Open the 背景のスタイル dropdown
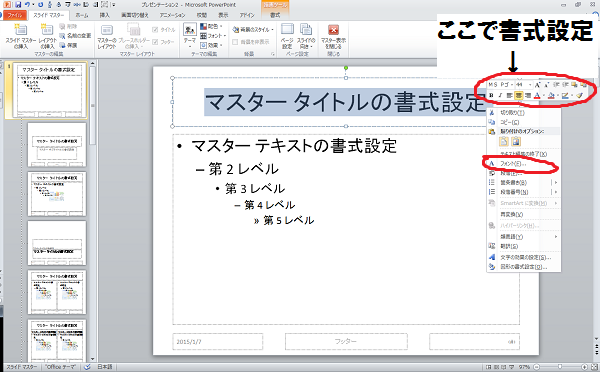 (253, 29)
